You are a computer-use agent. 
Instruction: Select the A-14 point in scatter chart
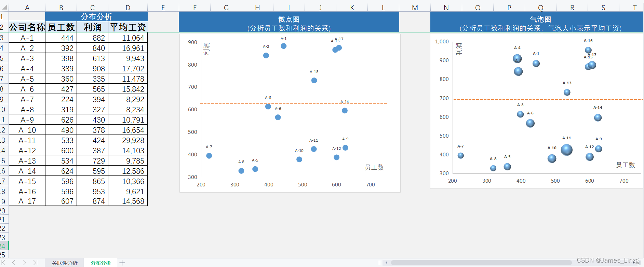click(x=345, y=111)
